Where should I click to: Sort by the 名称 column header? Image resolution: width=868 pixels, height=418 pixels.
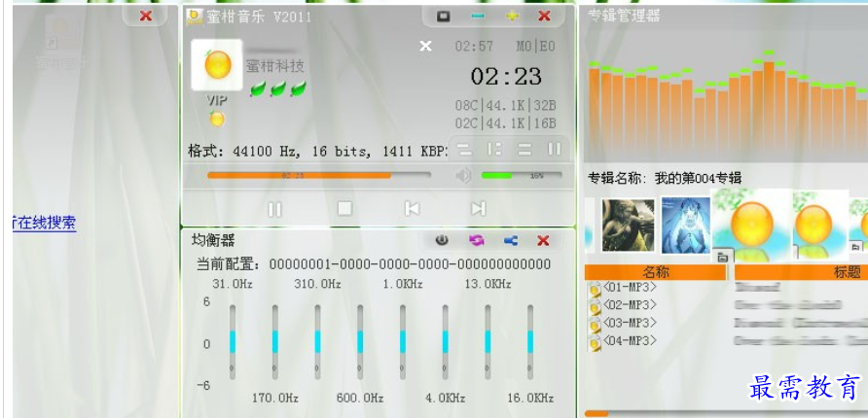pos(656,272)
